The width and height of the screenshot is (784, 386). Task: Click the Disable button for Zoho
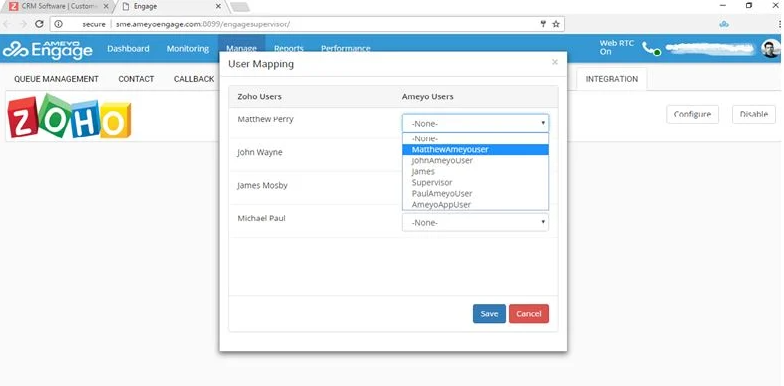point(754,114)
